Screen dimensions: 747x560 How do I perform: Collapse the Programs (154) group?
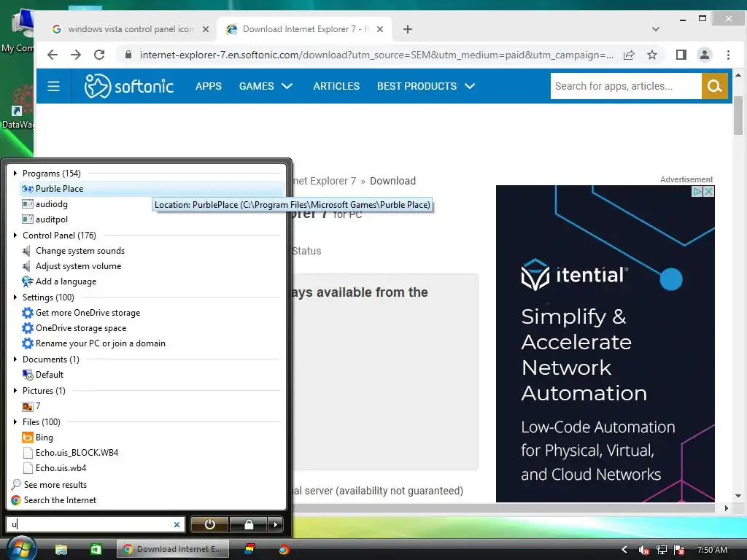click(15, 174)
